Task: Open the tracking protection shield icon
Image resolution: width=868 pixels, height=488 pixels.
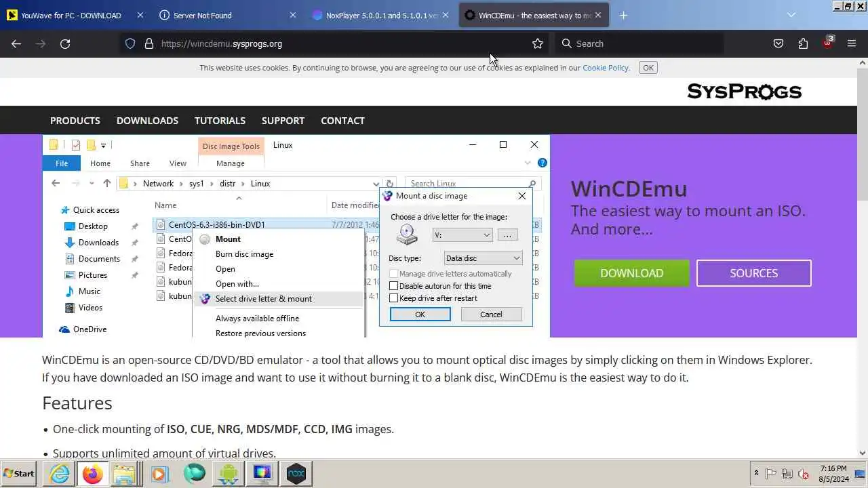Action: (x=130, y=43)
